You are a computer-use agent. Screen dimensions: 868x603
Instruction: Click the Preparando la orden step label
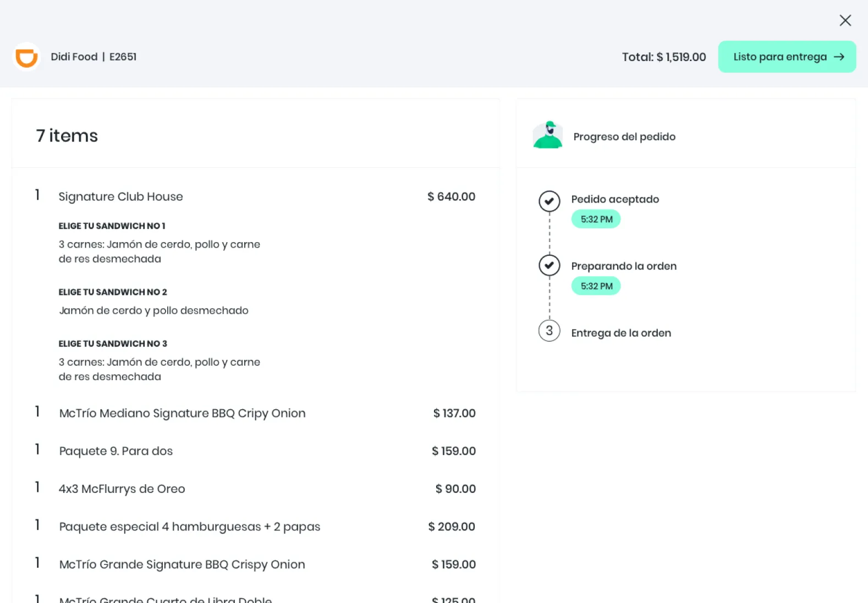pyautogui.click(x=624, y=266)
